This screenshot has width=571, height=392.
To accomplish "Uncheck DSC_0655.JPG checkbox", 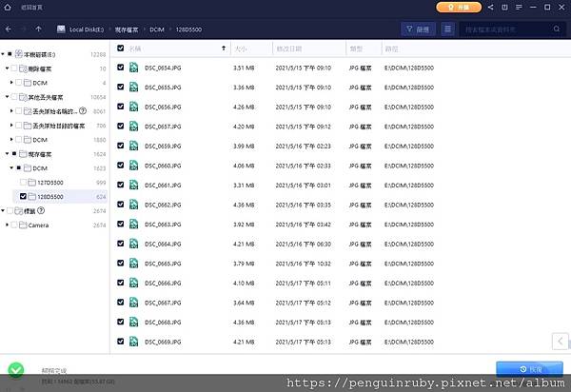I will [121, 87].
